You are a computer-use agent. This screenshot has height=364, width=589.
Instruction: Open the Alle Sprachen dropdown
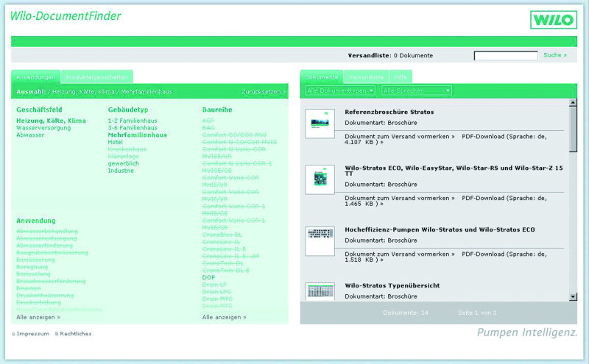tap(417, 90)
